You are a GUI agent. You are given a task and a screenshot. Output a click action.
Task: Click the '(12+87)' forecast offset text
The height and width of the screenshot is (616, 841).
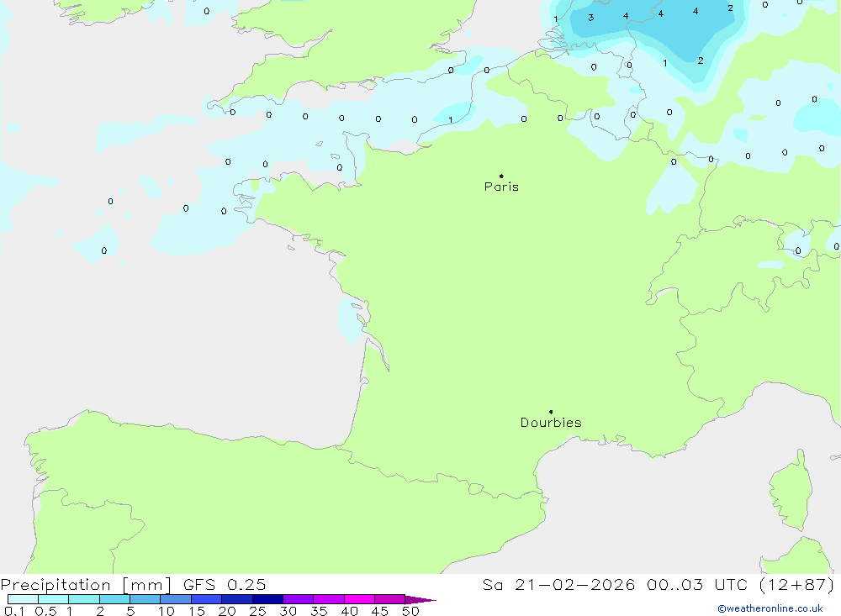click(797, 585)
